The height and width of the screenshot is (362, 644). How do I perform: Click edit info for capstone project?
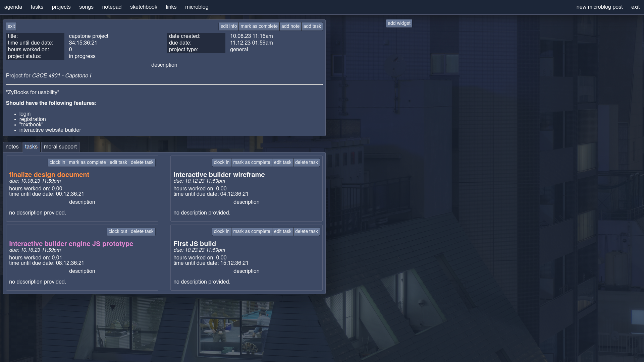(x=229, y=26)
